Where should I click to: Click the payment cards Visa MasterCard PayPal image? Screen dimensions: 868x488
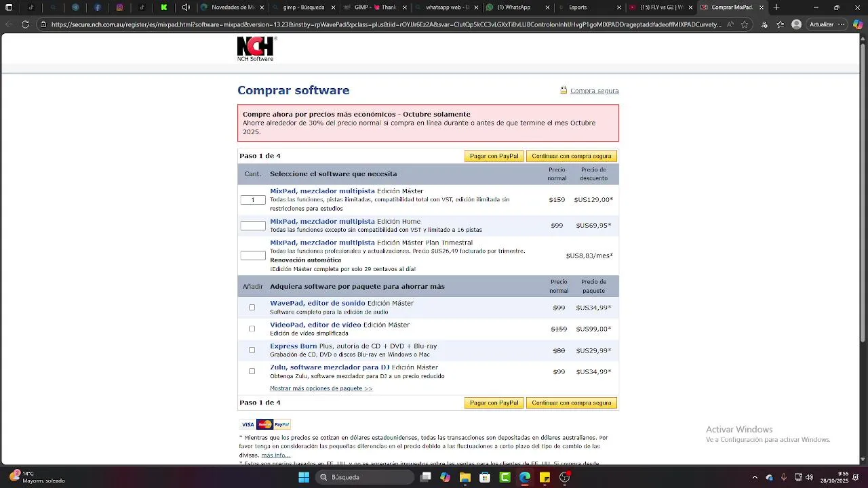click(x=265, y=424)
